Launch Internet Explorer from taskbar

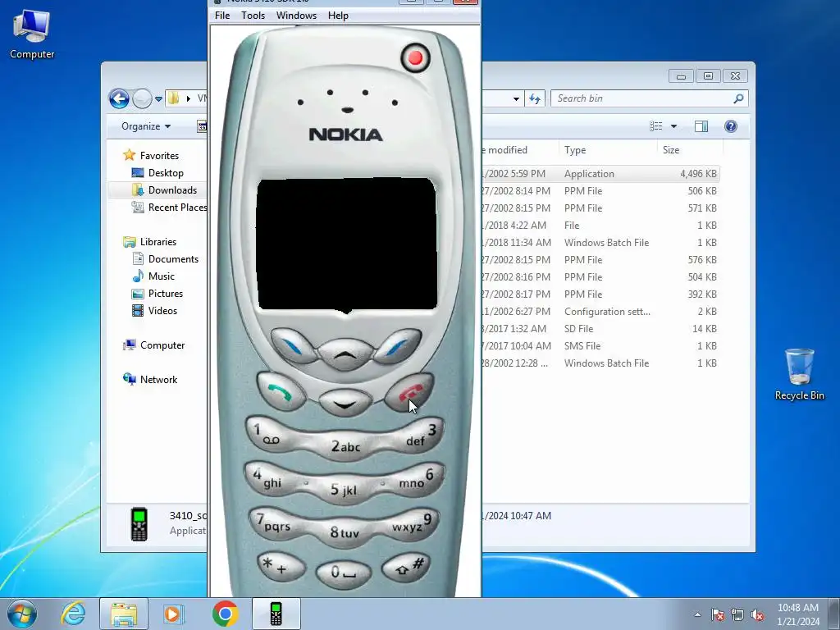pyautogui.click(x=73, y=614)
